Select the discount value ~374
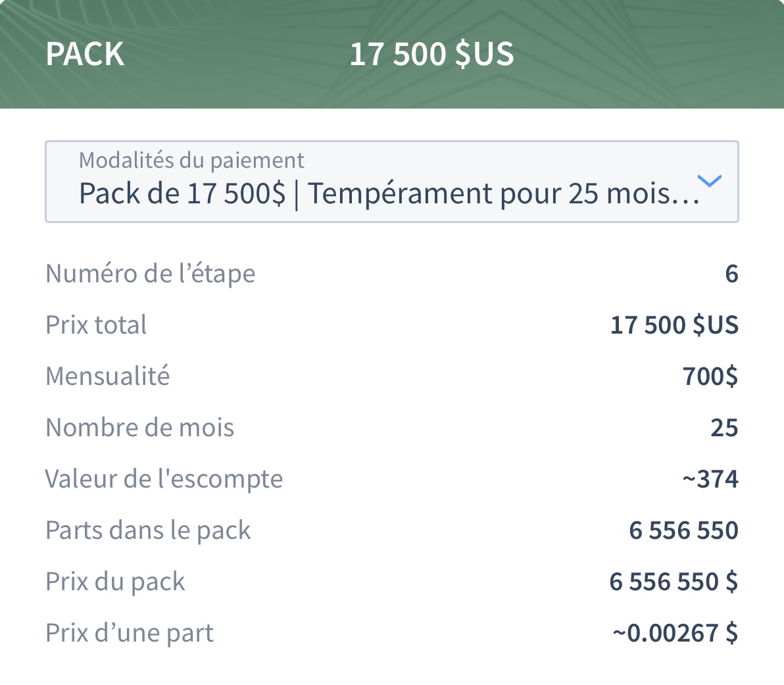The width and height of the screenshot is (784, 685). (710, 479)
